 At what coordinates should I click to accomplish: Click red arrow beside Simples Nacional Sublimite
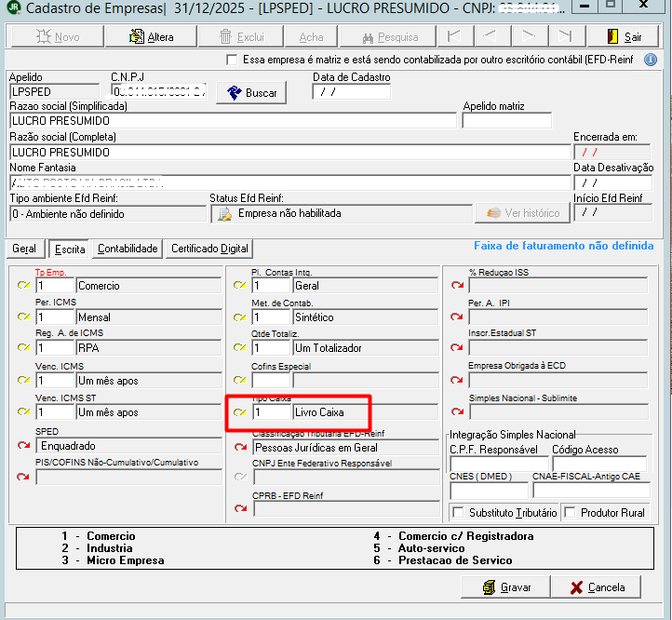pyautogui.click(x=457, y=411)
